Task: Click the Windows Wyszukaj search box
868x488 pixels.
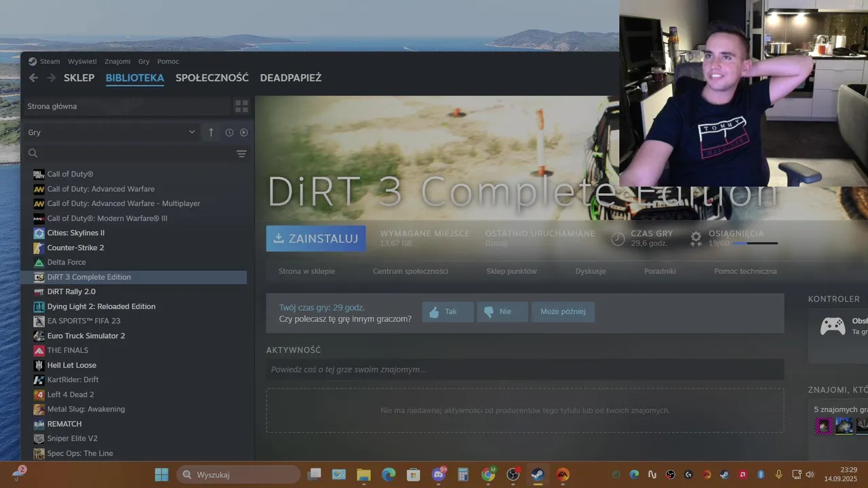Action: 238,474
